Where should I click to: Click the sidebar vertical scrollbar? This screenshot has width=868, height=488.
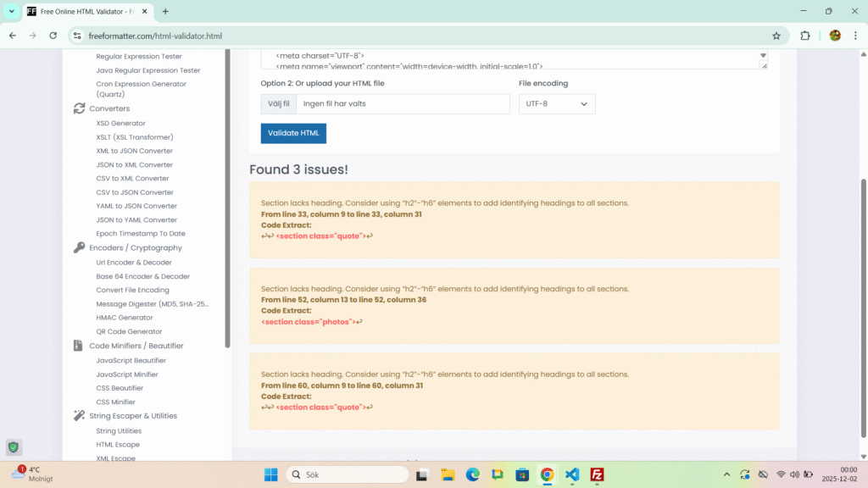[x=227, y=195]
